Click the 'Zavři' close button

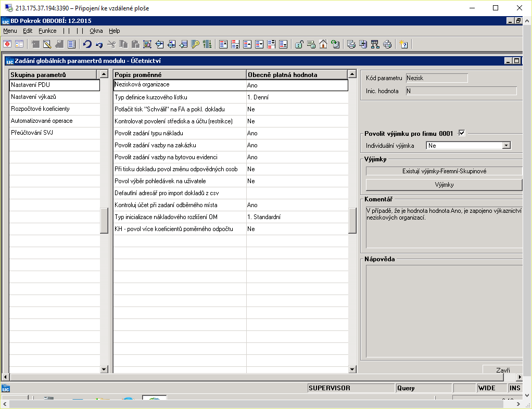(x=503, y=370)
